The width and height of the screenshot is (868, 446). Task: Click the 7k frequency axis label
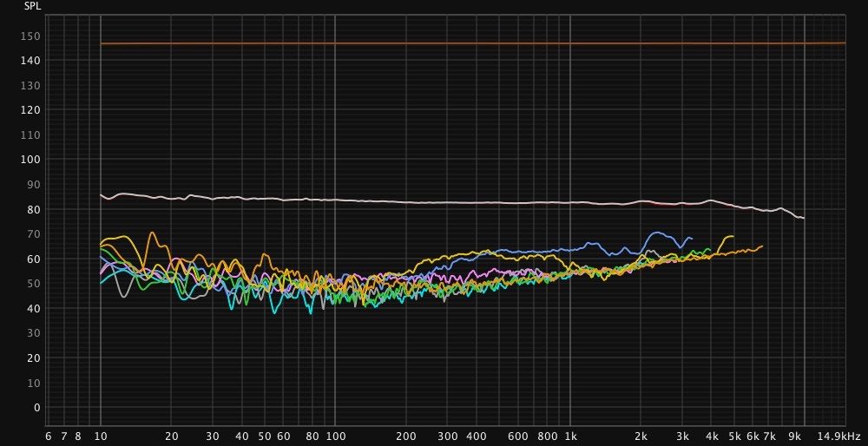coord(770,436)
